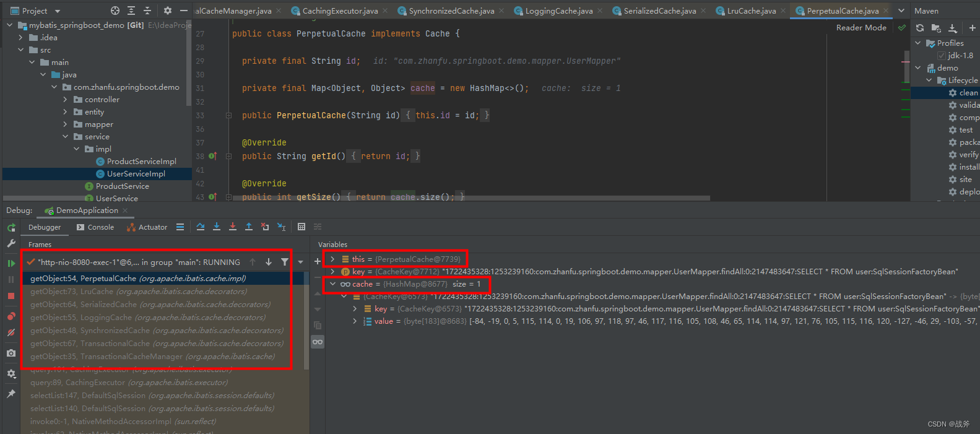
Task: Open Project panel settings gear
Action: (x=168, y=11)
